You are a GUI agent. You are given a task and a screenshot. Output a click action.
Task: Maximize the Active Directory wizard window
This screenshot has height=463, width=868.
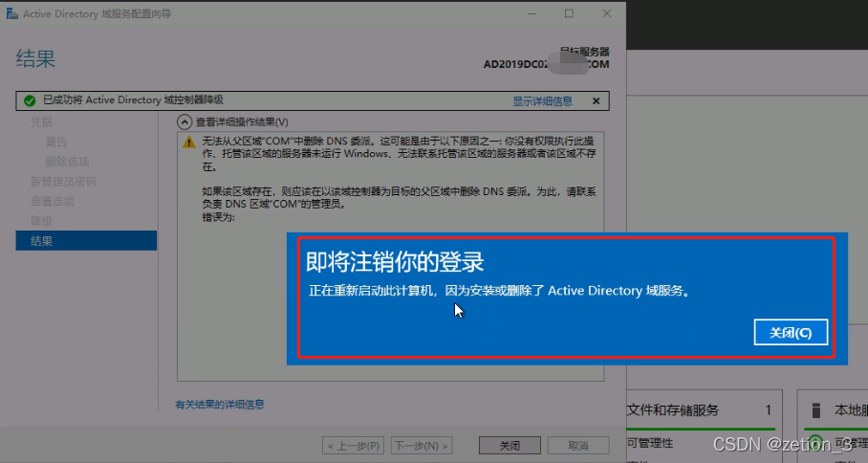pyautogui.click(x=569, y=13)
